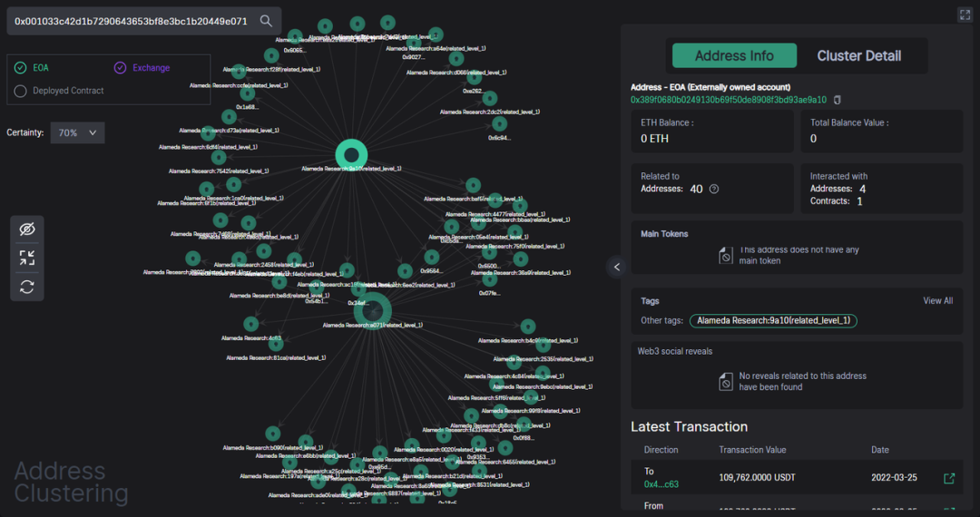Image resolution: width=980 pixels, height=517 pixels.
Task: Switch to the Address Info tab
Action: [734, 55]
